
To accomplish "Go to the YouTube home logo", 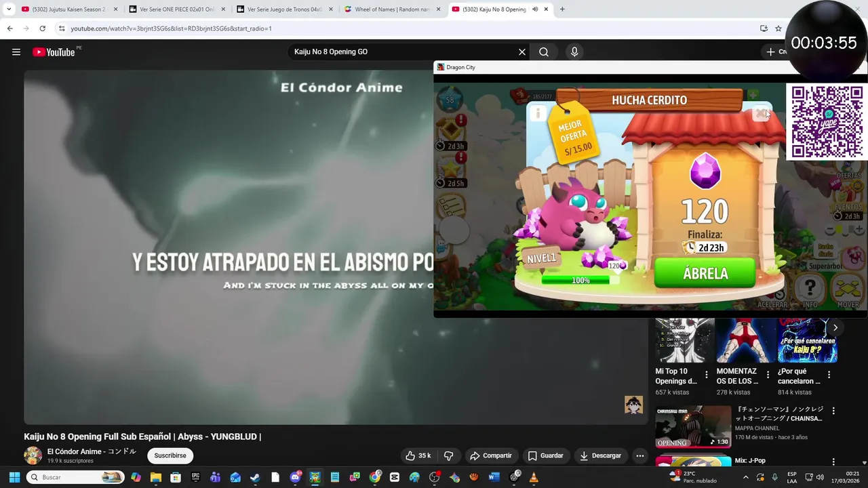I will point(54,52).
